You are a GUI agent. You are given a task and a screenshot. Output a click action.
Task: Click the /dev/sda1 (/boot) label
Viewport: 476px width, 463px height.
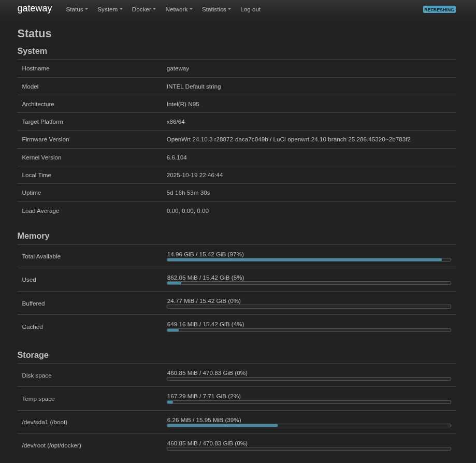[x=45, y=422]
